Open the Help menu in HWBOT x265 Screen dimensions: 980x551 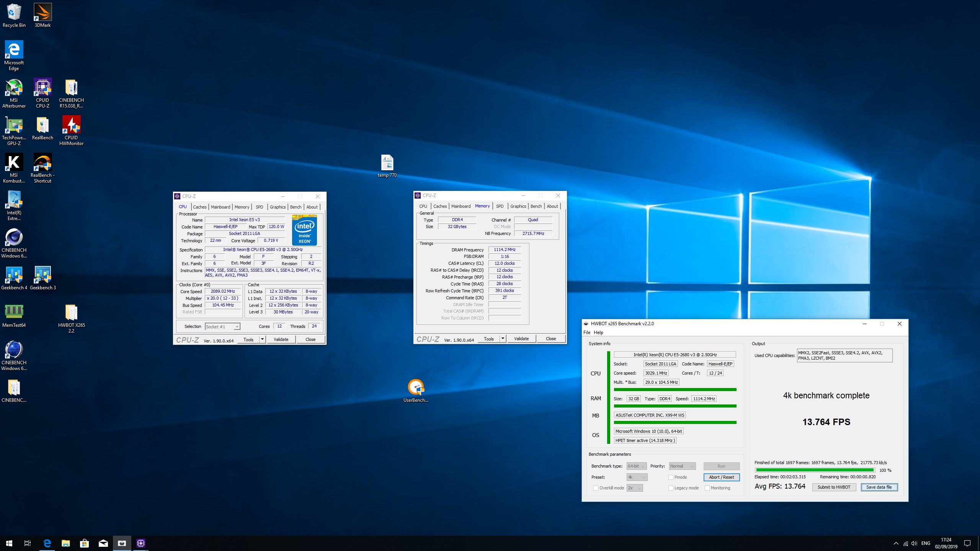598,333
